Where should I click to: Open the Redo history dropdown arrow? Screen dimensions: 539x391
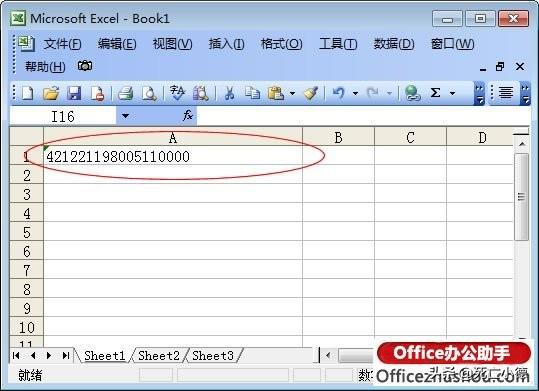pos(389,93)
